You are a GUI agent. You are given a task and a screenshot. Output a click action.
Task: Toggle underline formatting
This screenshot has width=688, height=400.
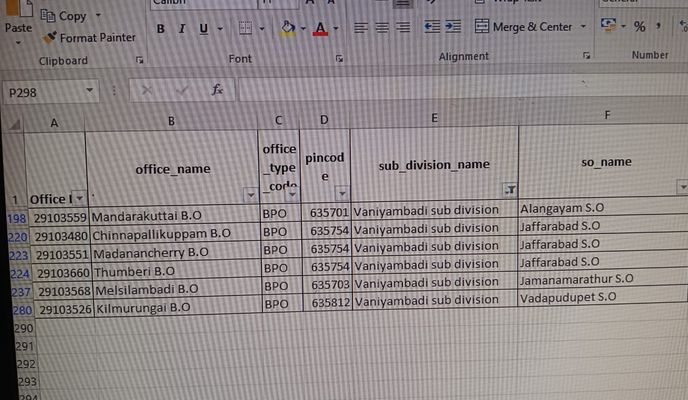pyautogui.click(x=204, y=29)
